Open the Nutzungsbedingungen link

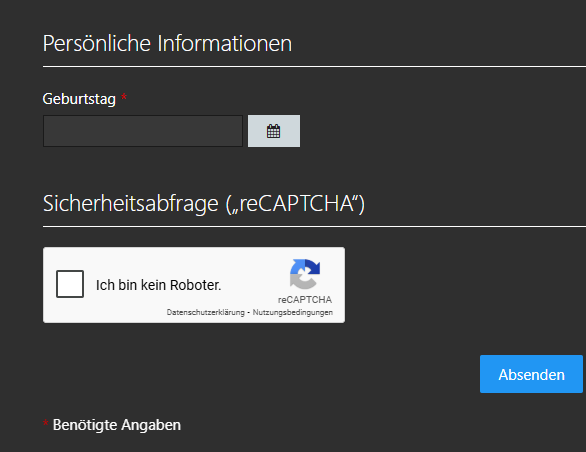(293, 312)
